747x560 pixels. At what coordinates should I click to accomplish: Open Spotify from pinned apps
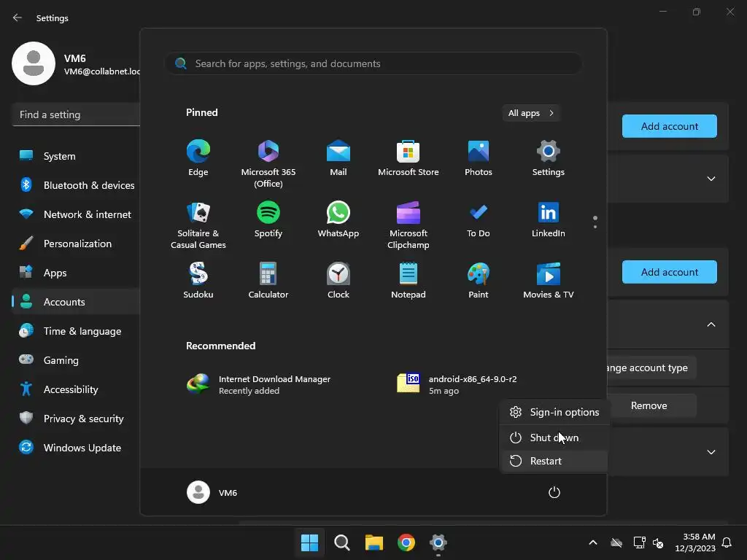click(x=268, y=219)
